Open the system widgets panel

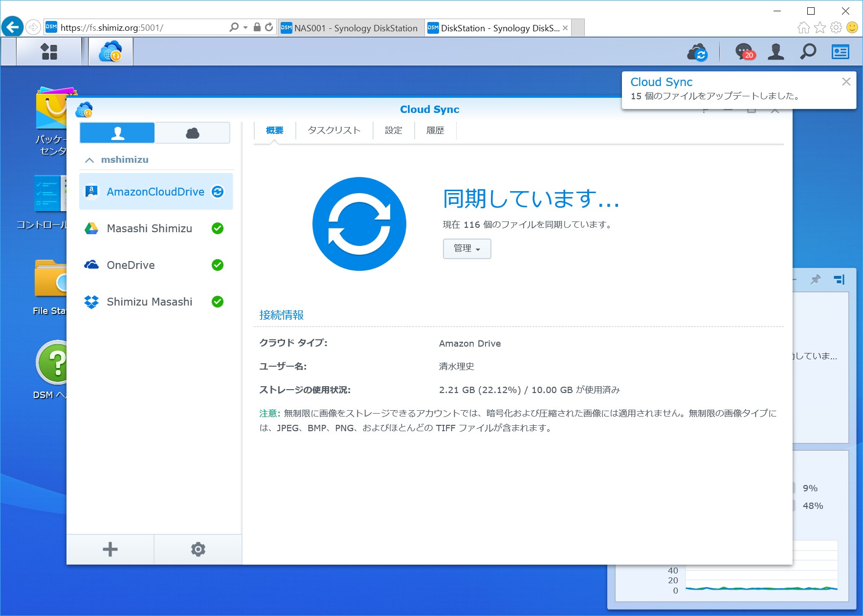pyautogui.click(x=840, y=51)
